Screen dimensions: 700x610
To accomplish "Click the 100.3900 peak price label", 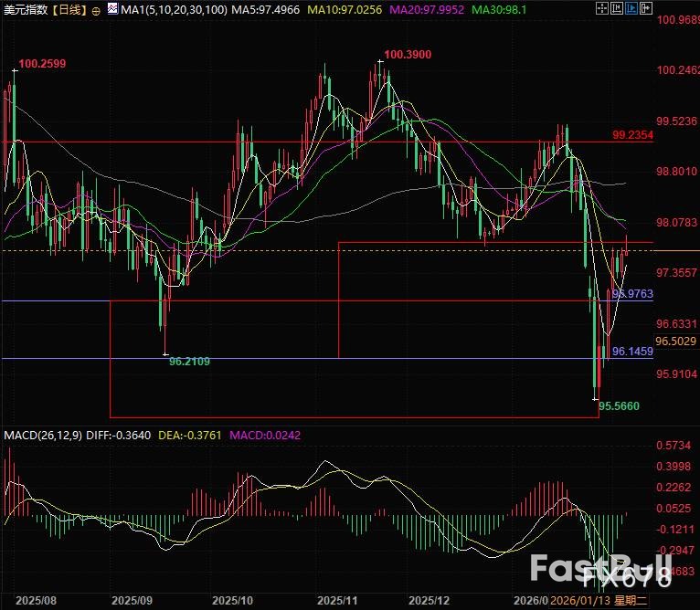I will pyautogui.click(x=408, y=55).
